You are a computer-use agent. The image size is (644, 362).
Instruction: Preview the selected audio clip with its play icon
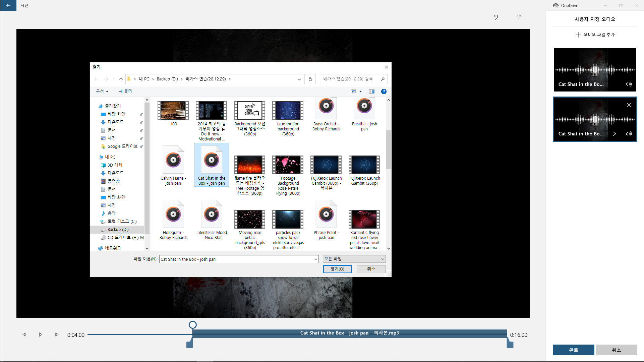(x=614, y=134)
